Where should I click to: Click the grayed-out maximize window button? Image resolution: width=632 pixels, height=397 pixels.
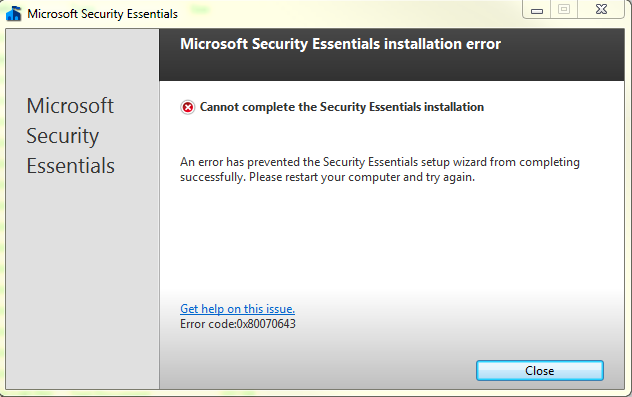(564, 10)
